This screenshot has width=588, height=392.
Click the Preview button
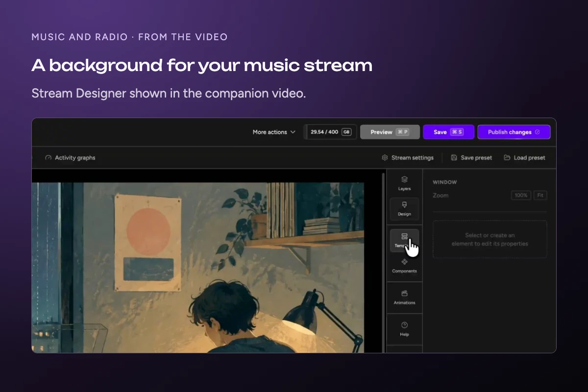tap(390, 132)
